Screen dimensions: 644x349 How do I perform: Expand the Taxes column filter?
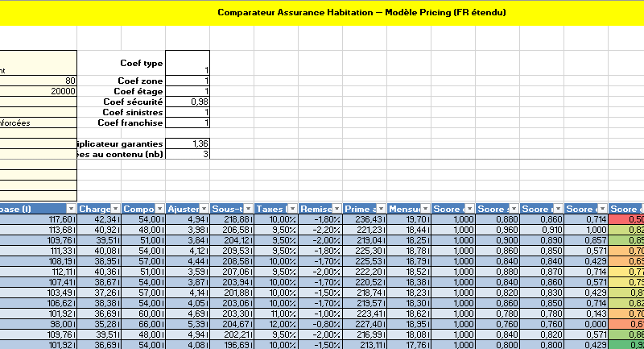point(292,208)
